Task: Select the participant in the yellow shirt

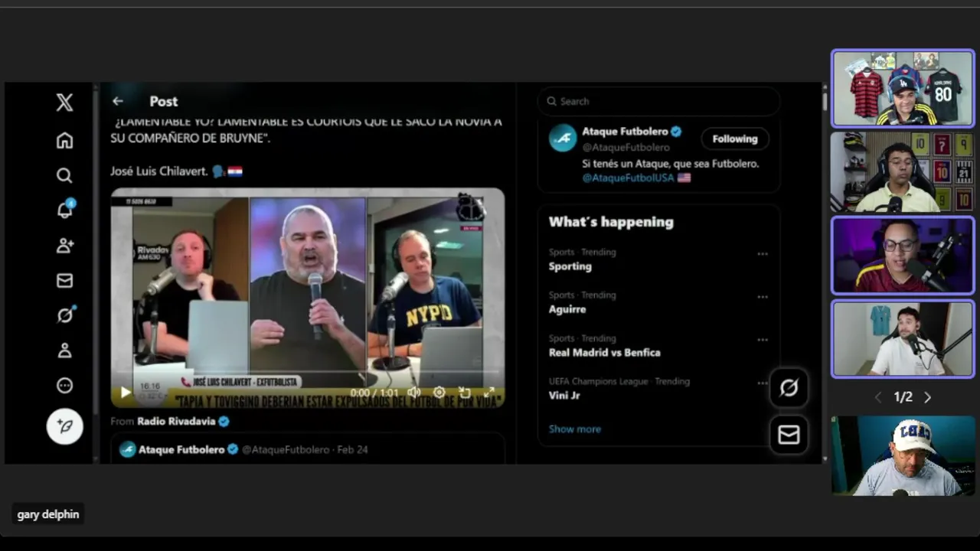Action: point(903,172)
